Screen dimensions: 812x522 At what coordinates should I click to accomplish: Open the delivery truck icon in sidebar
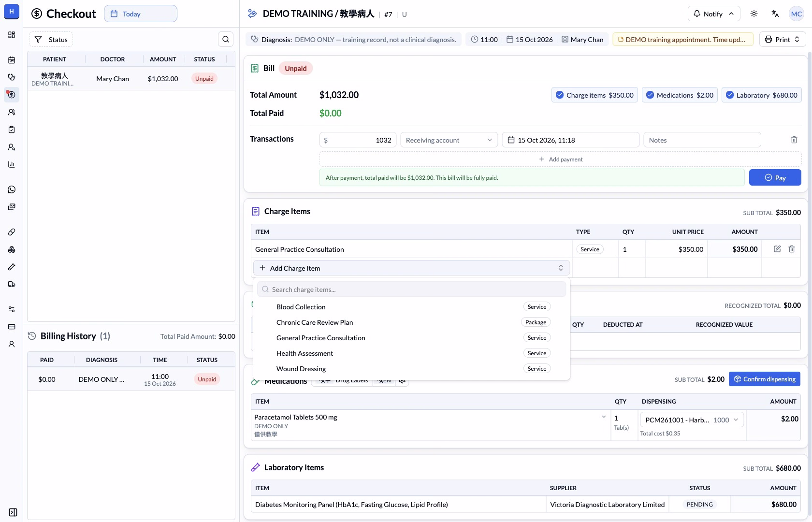pos(12,284)
